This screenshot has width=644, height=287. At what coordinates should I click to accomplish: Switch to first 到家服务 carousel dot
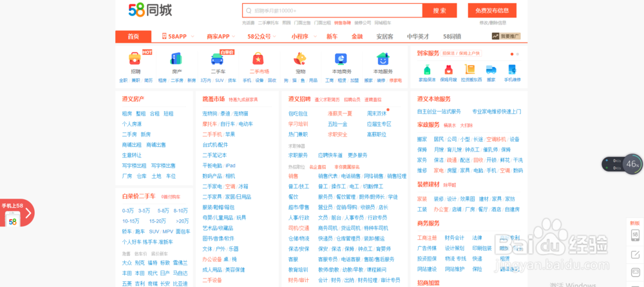512,54
